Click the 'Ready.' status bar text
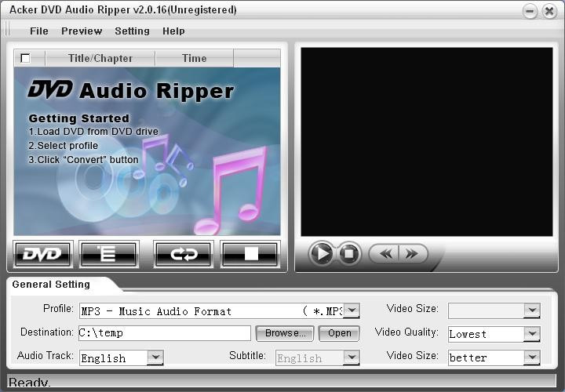The image size is (565, 392). (30, 383)
